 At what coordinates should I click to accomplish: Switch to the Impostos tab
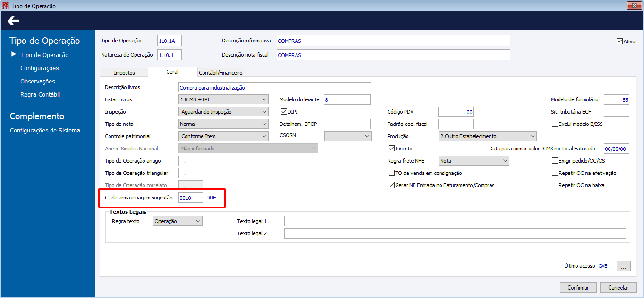(x=124, y=73)
